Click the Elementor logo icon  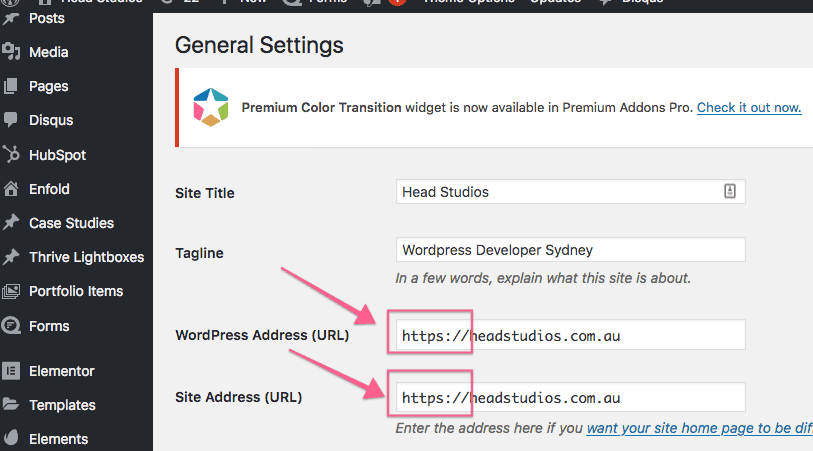[x=11, y=371]
